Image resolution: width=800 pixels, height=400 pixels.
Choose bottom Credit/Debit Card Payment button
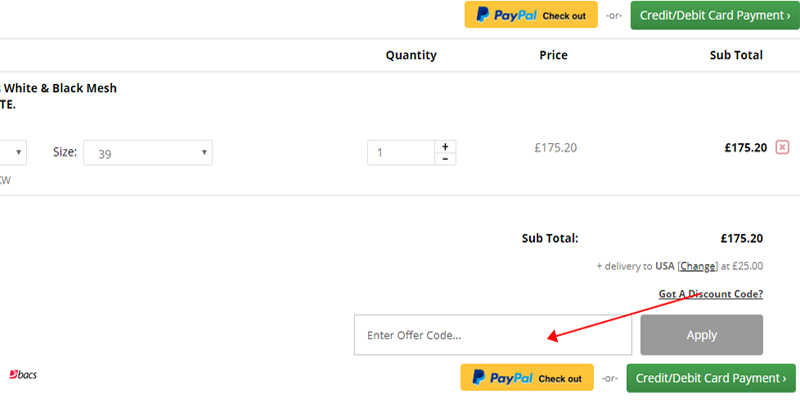[x=711, y=378]
